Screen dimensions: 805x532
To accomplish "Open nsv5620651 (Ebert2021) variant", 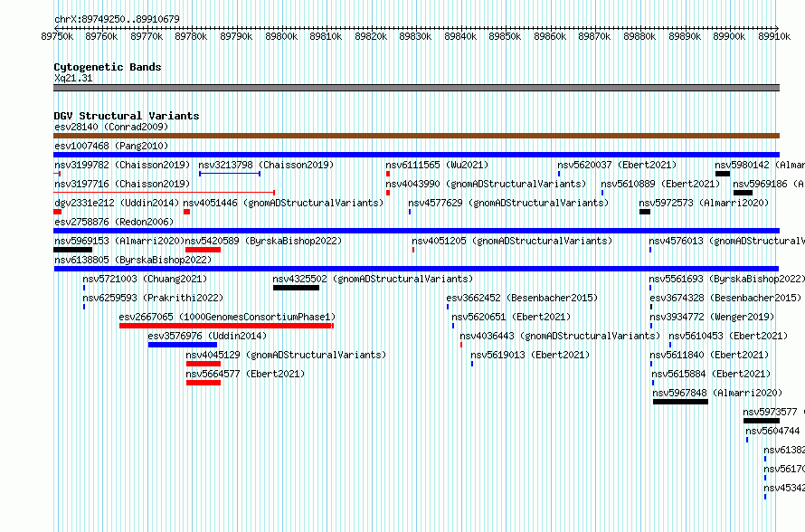I will point(511,317).
